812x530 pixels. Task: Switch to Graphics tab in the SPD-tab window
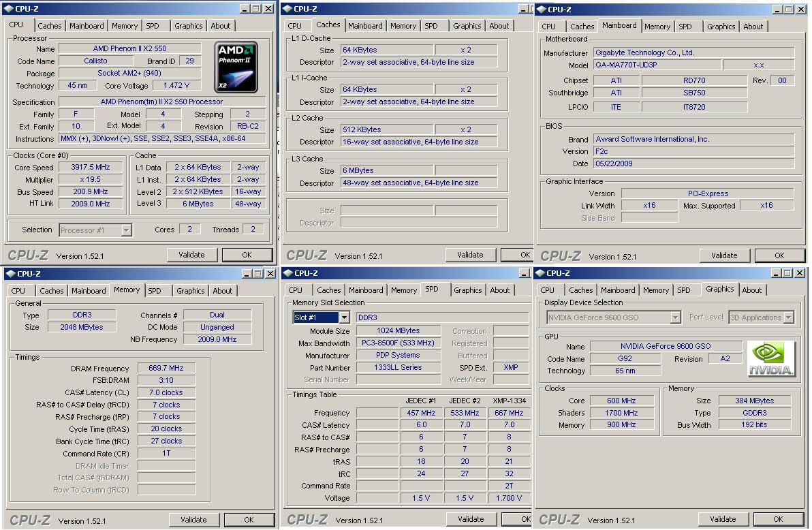pyautogui.click(x=467, y=290)
